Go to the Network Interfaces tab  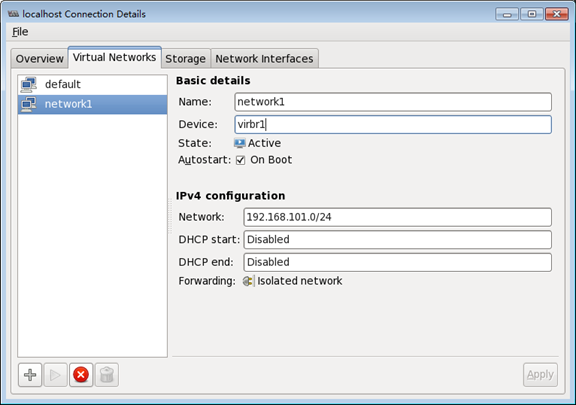[x=264, y=59]
